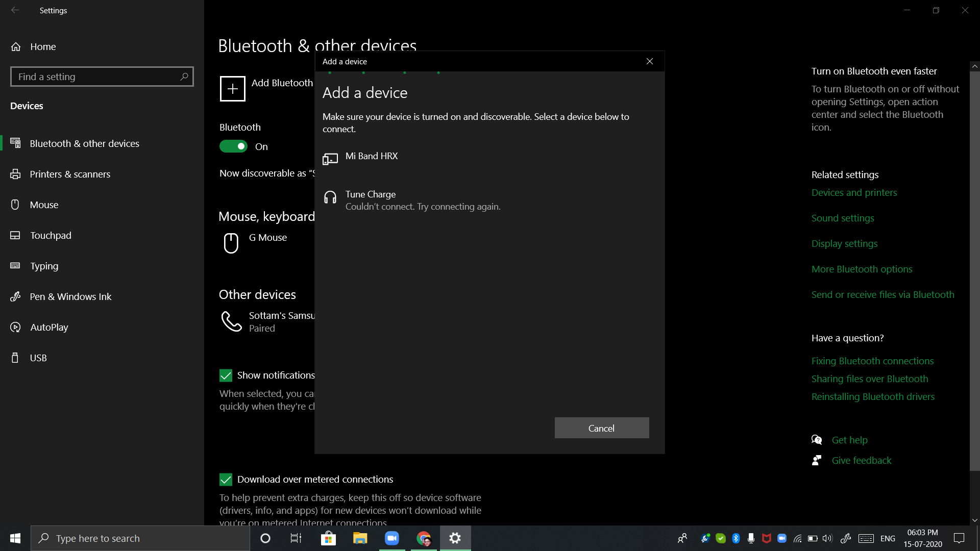This screenshot has height=551, width=980.
Task: Expand the Mouse settings section
Action: point(44,205)
